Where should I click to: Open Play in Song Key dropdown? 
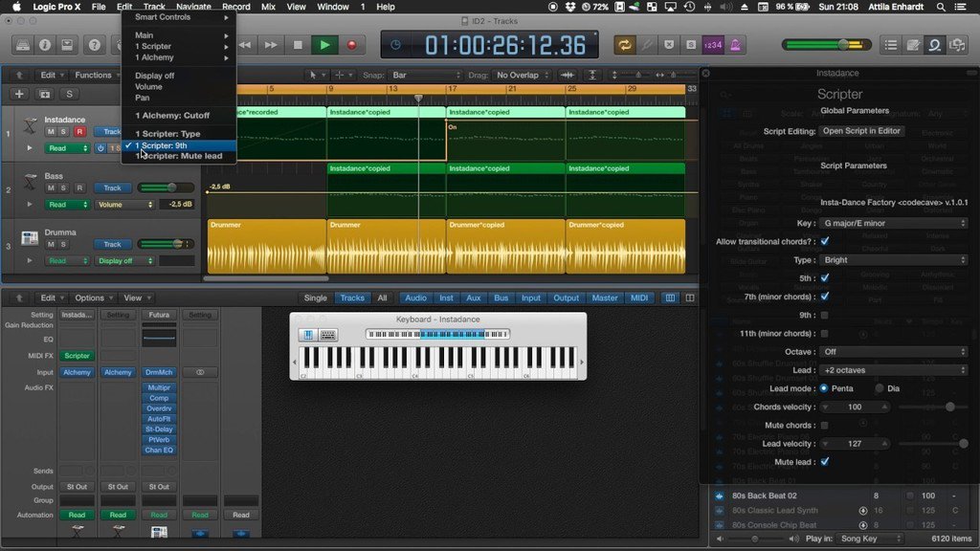pos(870,539)
